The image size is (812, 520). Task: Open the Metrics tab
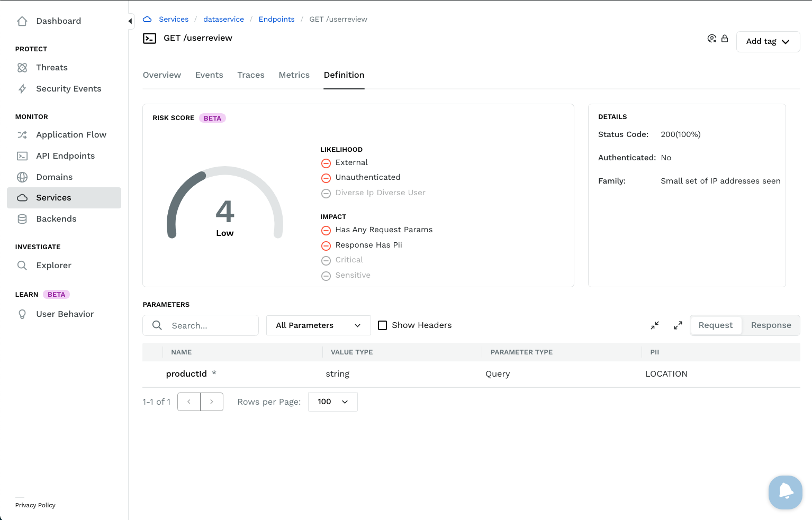click(x=294, y=75)
